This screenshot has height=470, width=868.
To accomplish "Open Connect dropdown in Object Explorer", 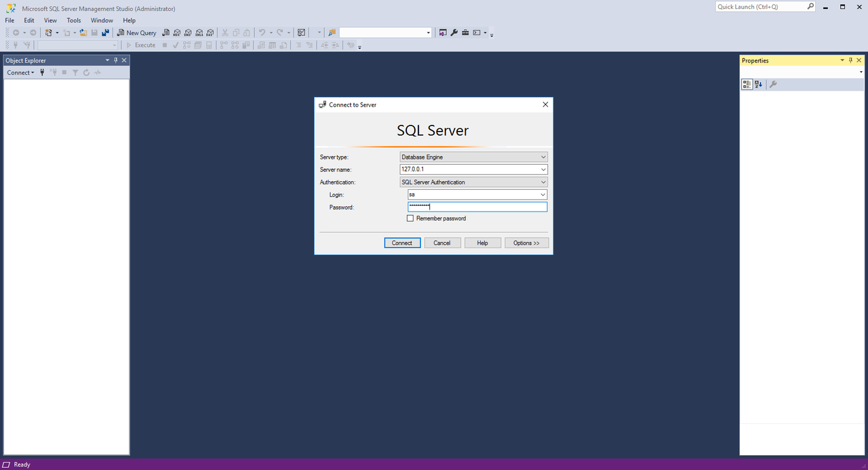I will (x=20, y=73).
